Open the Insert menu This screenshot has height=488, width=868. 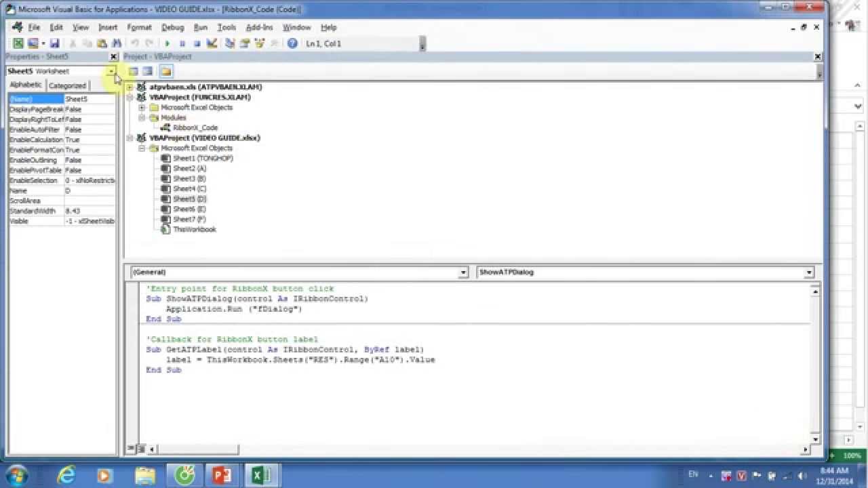point(108,27)
